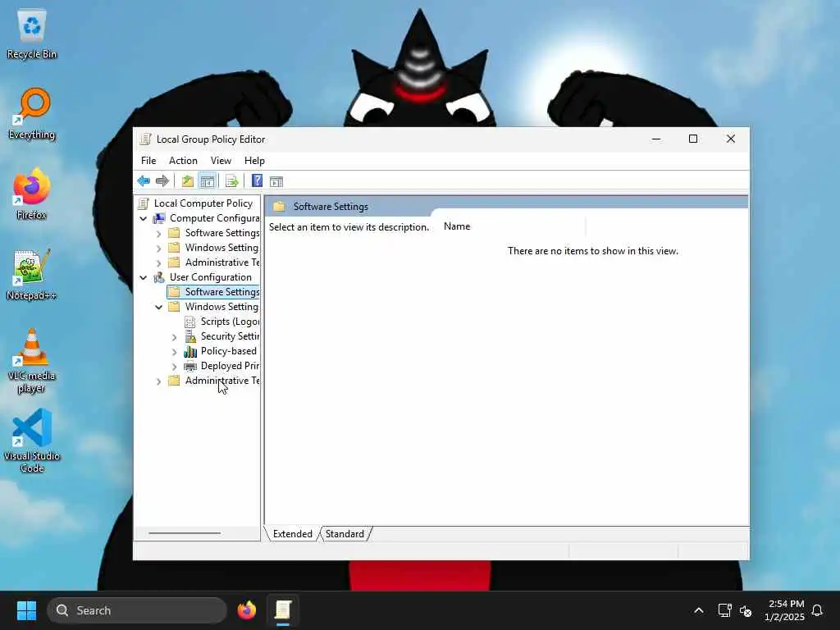Collapse Windows Settings under User Configuration

click(158, 307)
